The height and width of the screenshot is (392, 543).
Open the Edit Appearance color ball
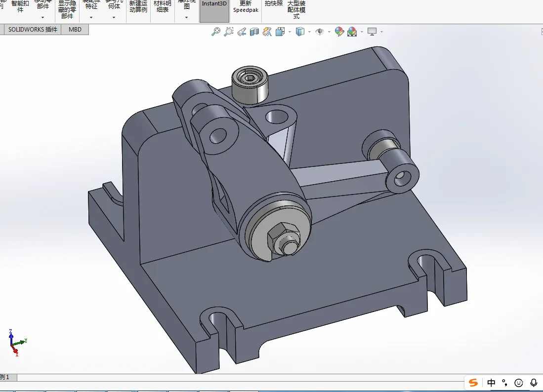(339, 32)
